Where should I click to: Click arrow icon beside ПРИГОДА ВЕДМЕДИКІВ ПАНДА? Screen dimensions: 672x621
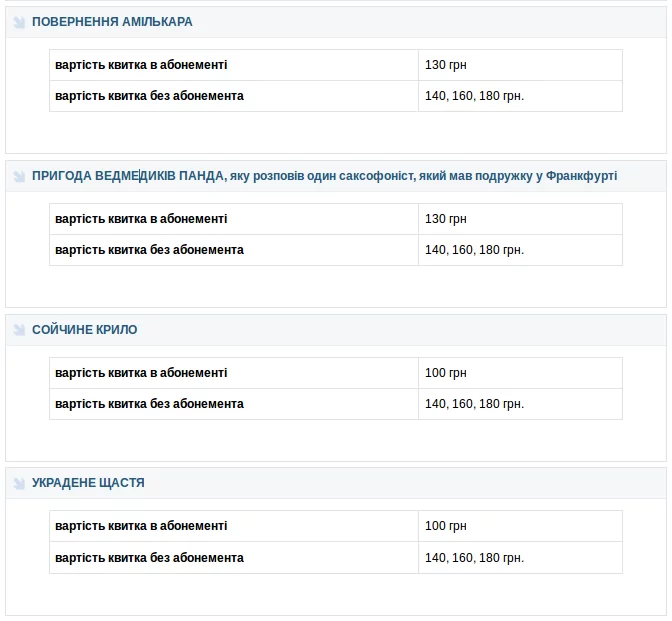19,177
